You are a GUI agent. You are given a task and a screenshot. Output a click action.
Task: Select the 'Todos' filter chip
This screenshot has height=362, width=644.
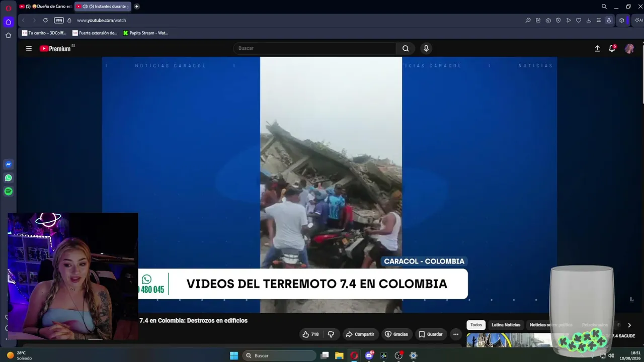pyautogui.click(x=476, y=325)
